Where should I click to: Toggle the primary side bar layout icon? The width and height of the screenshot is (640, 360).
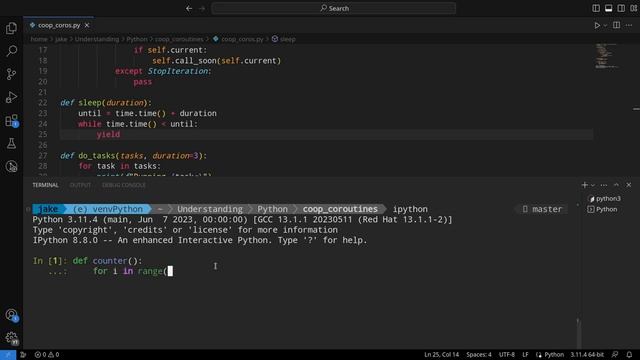click(x=596, y=8)
